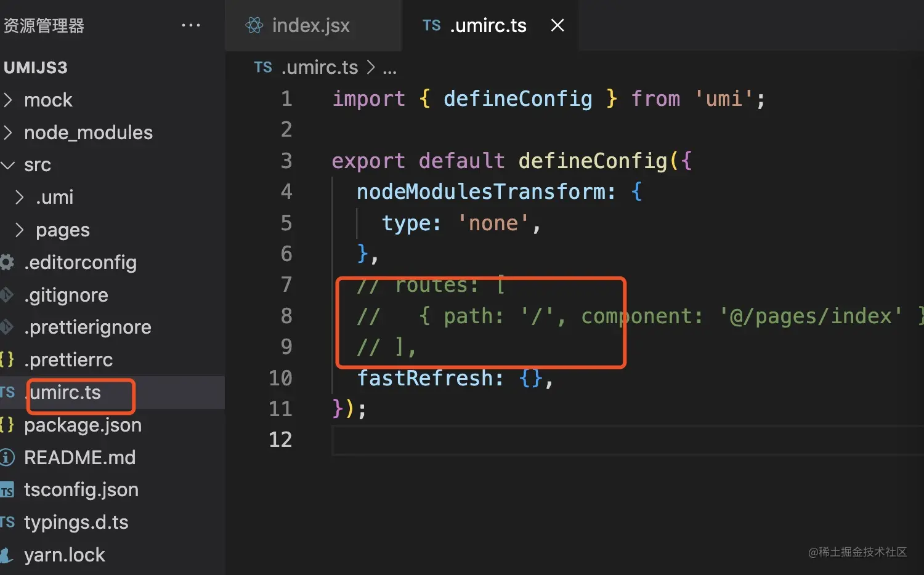Open breadcrumb symbol ellipsis
The height and width of the screenshot is (575, 924).
click(x=389, y=68)
